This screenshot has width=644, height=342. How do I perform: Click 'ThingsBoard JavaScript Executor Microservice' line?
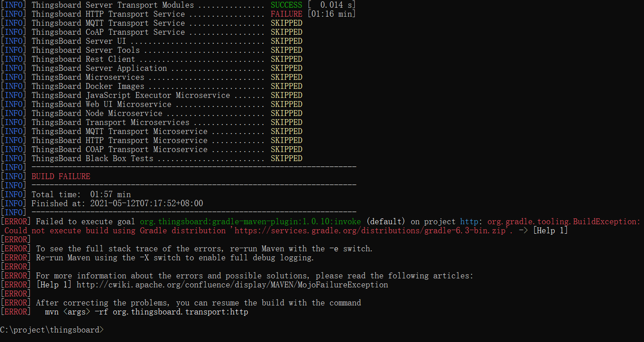coord(131,95)
